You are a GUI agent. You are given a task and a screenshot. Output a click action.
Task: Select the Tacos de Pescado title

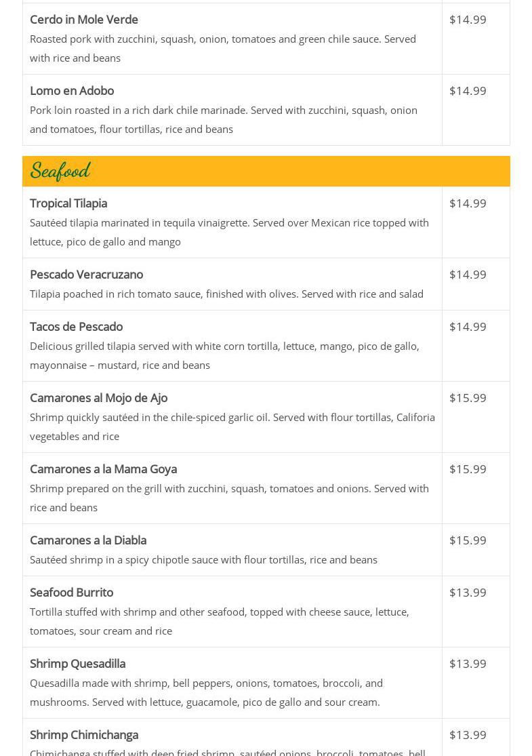(76, 327)
